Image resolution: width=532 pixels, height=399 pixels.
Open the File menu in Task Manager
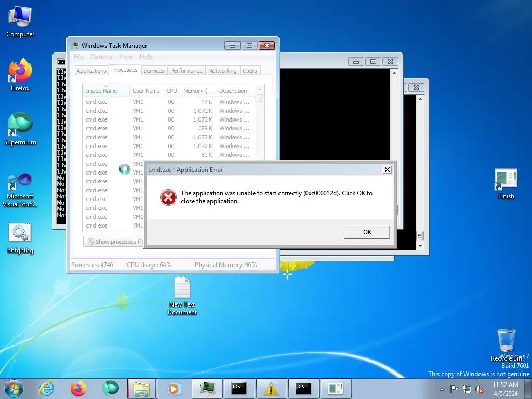[78, 56]
